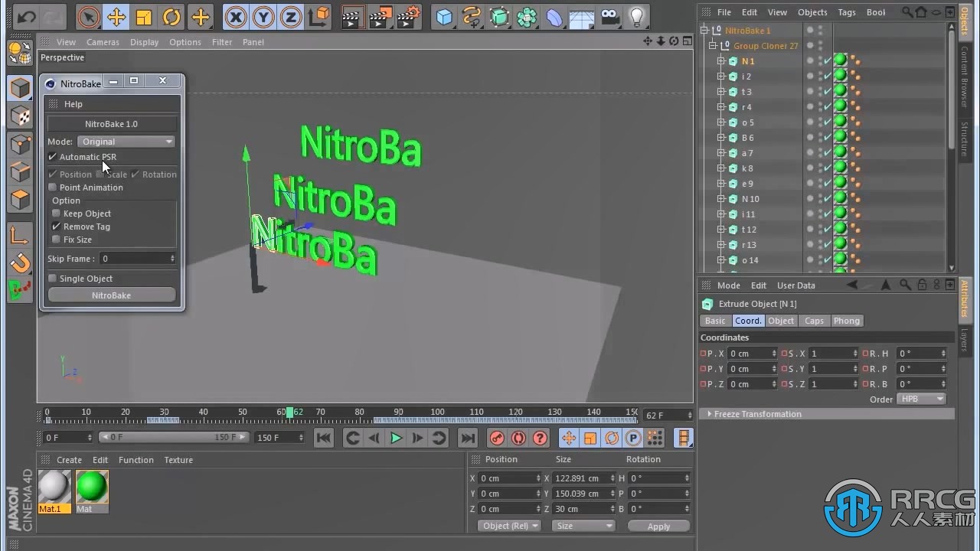Go to end of animation
The width and height of the screenshot is (980, 551).
point(467,438)
